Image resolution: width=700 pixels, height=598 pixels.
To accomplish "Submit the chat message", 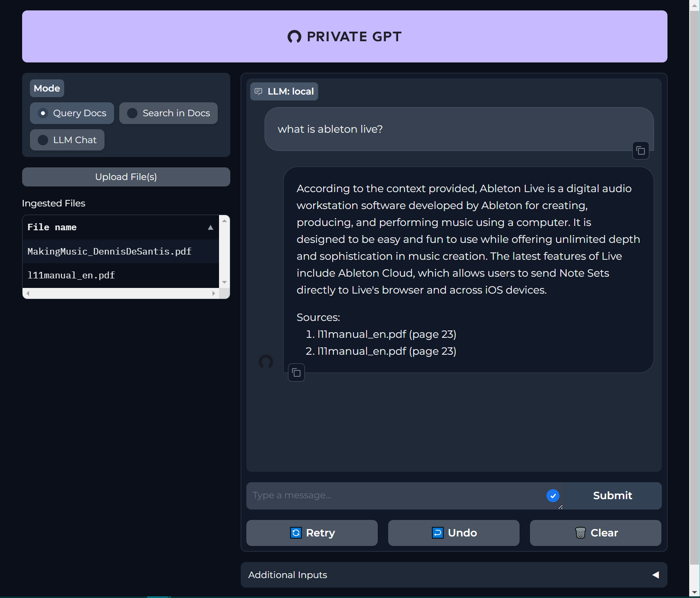I will [x=612, y=496].
